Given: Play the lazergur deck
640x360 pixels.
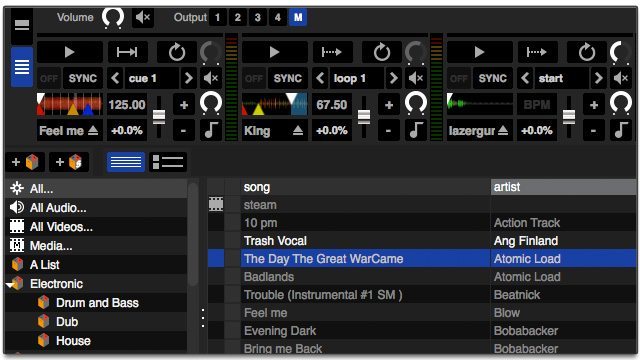Looking at the screenshot, I should click(x=480, y=52).
